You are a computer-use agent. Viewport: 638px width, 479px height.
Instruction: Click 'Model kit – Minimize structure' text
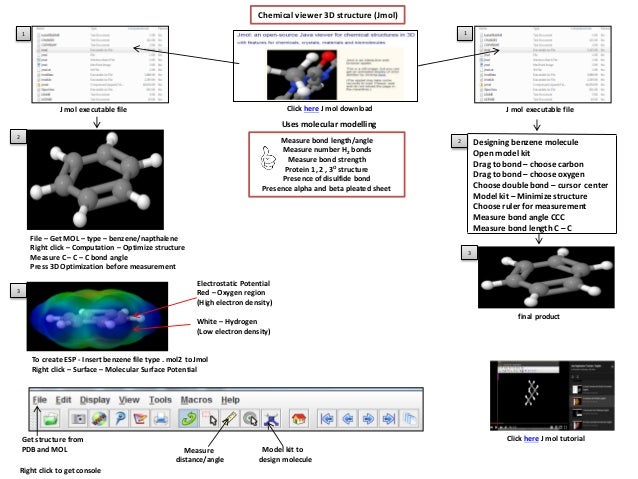pyautogui.click(x=530, y=196)
